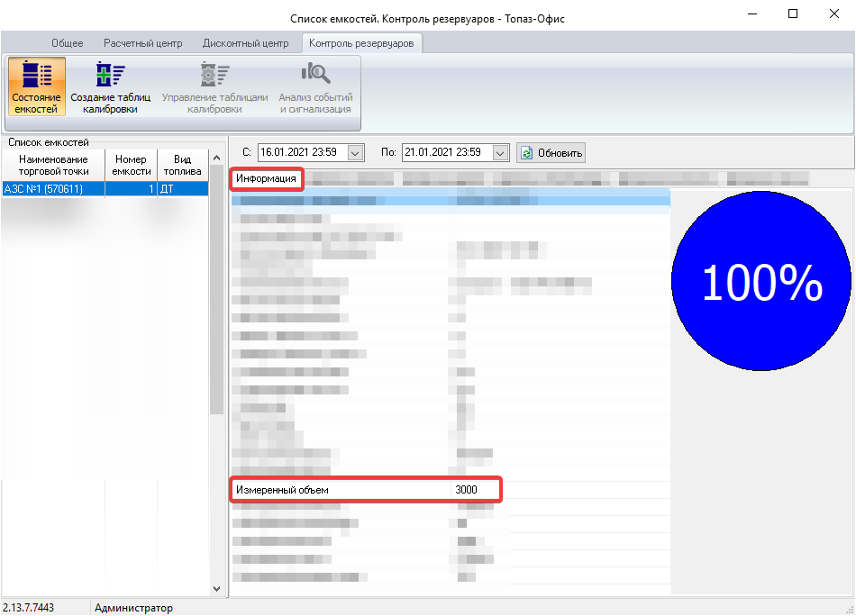
Task: Switch to the Общее tab
Action: coord(68,43)
